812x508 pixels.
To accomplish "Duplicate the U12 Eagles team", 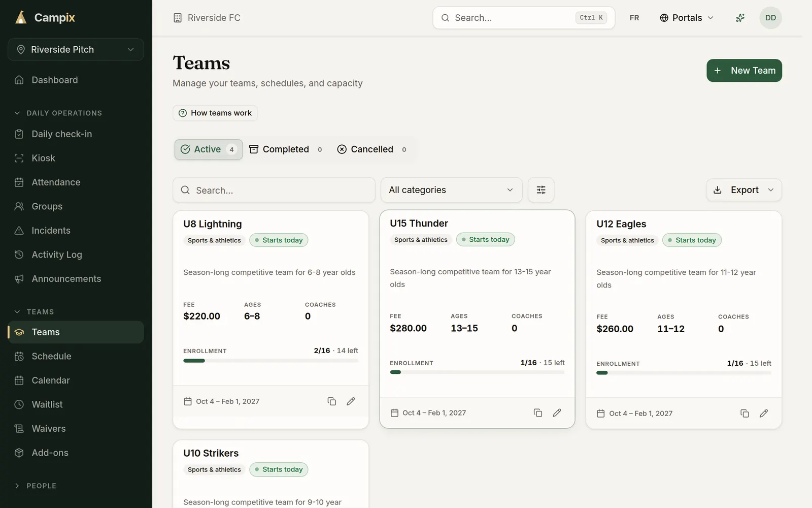I will pyautogui.click(x=745, y=414).
